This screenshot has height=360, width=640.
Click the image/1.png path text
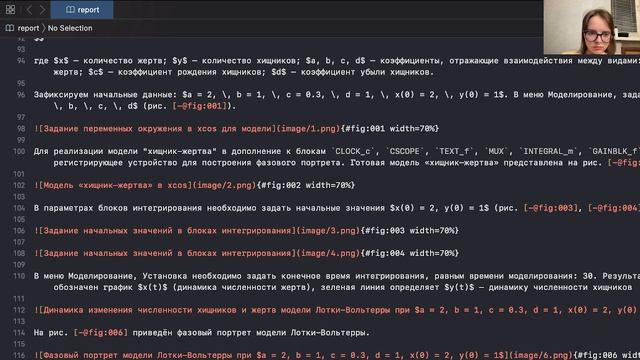pyautogui.click(x=308, y=129)
